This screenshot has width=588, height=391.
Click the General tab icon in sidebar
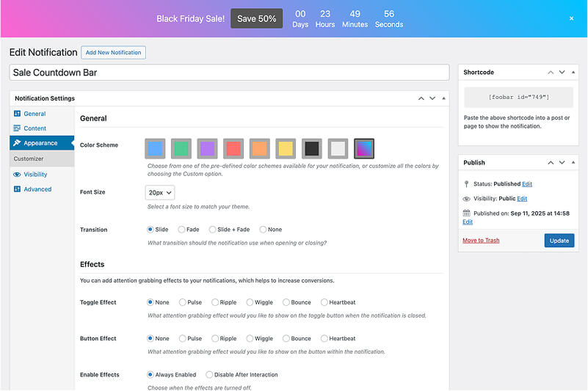(17, 114)
